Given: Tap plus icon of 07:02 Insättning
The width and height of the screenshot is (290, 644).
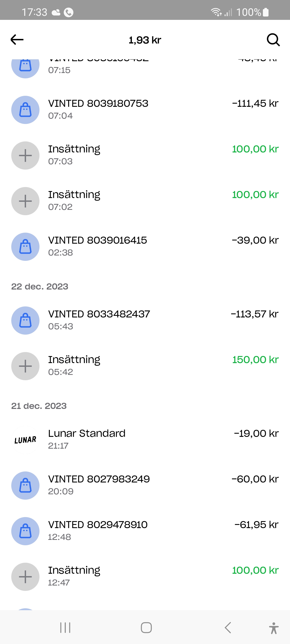Looking at the screenshot, I should click(26, 201).
